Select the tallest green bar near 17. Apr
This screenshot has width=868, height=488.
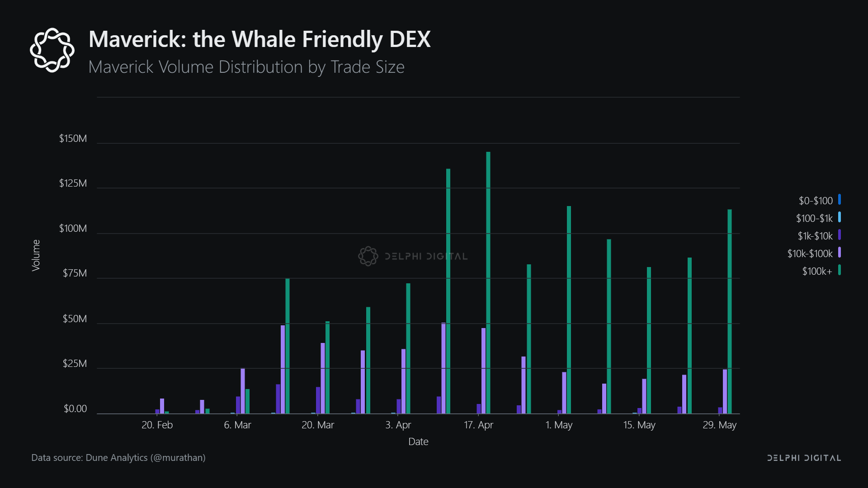click(x=488, y=282)
